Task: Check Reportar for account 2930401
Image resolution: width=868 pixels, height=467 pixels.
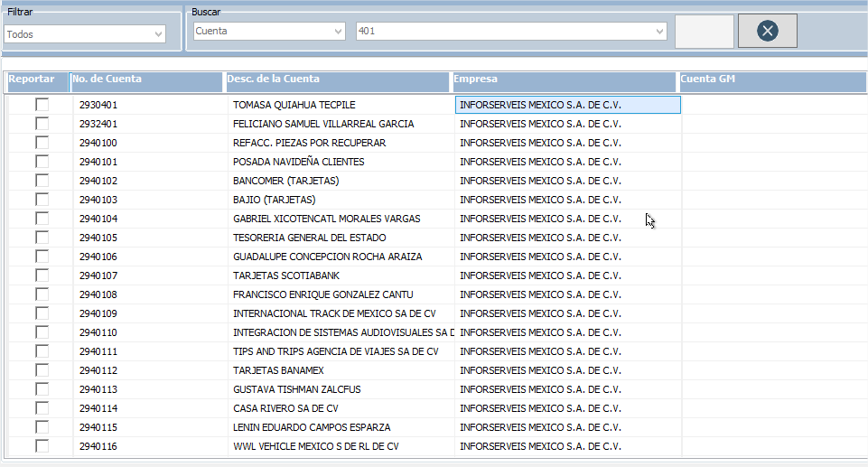Action: (42, 105)
